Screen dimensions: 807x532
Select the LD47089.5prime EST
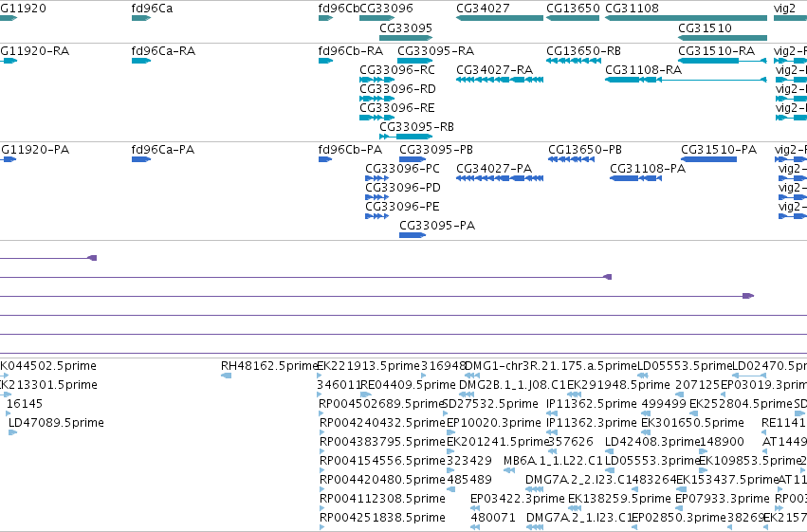click(13, 432)
